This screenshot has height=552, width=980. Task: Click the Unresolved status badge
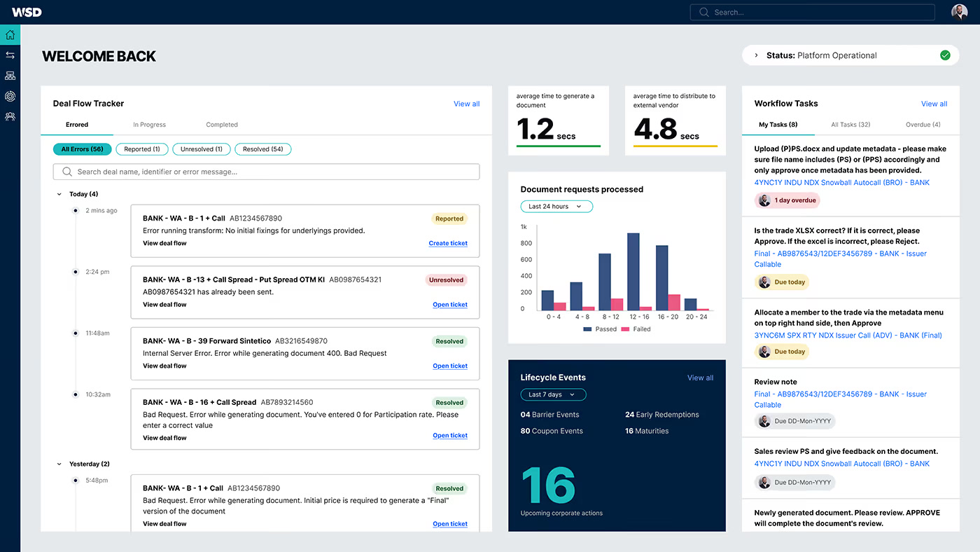click(446, 280)
